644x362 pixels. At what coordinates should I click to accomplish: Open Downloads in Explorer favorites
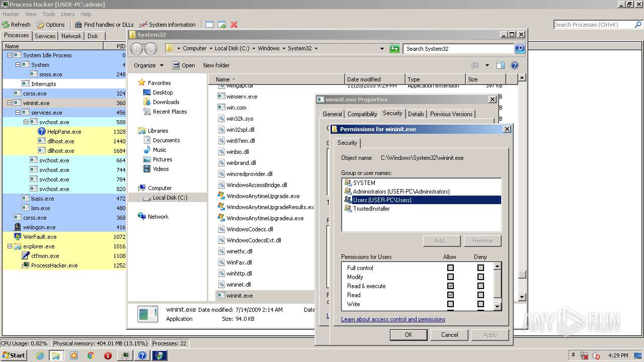tap(166, 102)
